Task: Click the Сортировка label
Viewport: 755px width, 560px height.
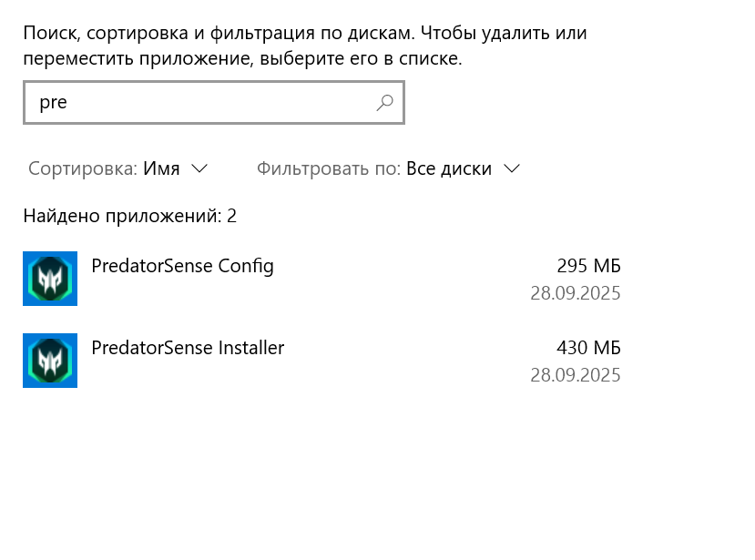Action: (83, 168)
